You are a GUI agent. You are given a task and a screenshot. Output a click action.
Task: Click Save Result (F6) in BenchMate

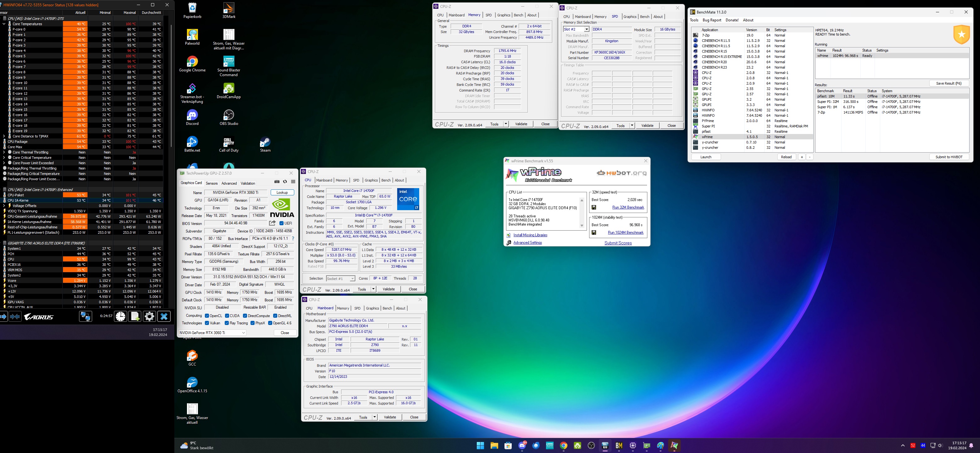point(949,83)
